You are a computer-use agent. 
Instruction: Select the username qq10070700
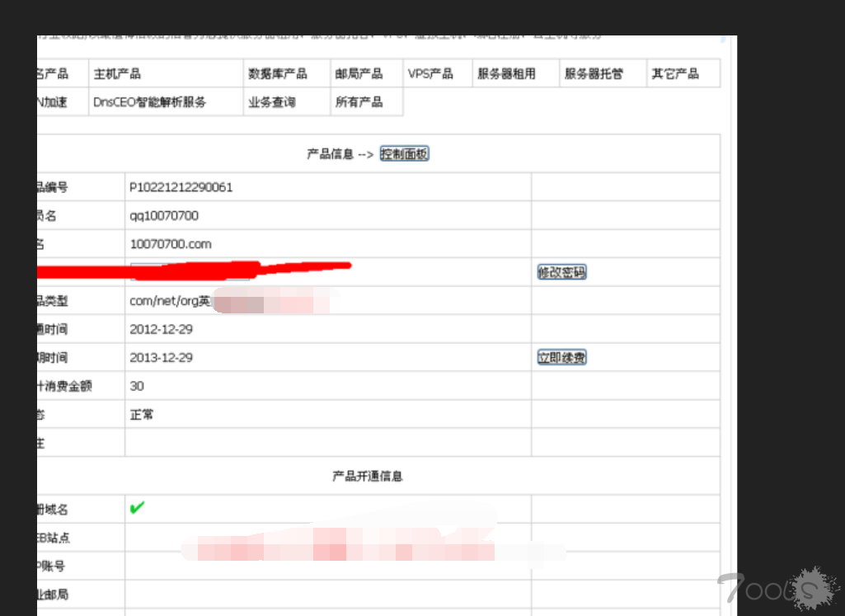pos(164,215)
